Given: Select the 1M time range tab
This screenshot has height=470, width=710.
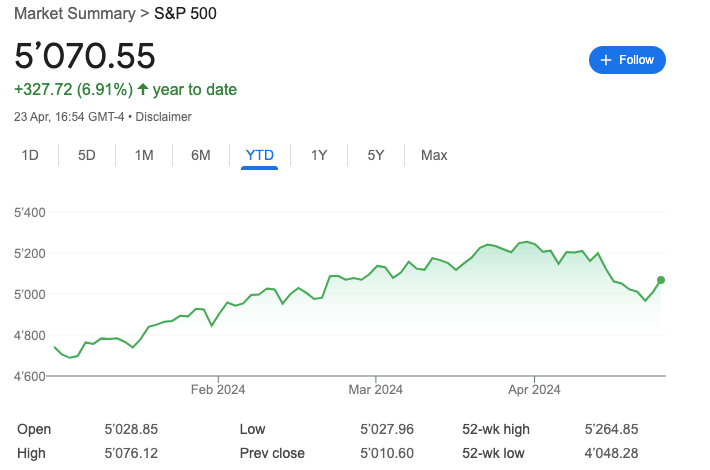Looking at the screenshot, I should tap(144, 155).
